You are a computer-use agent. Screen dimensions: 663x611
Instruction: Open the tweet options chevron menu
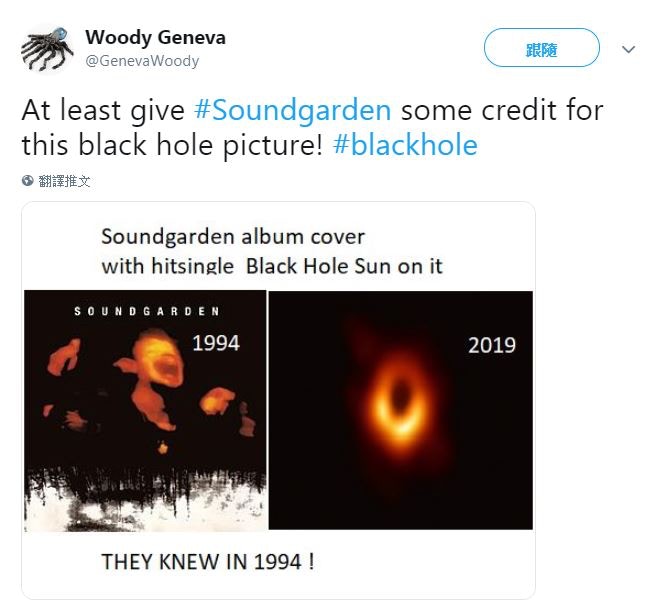point(628,49)
